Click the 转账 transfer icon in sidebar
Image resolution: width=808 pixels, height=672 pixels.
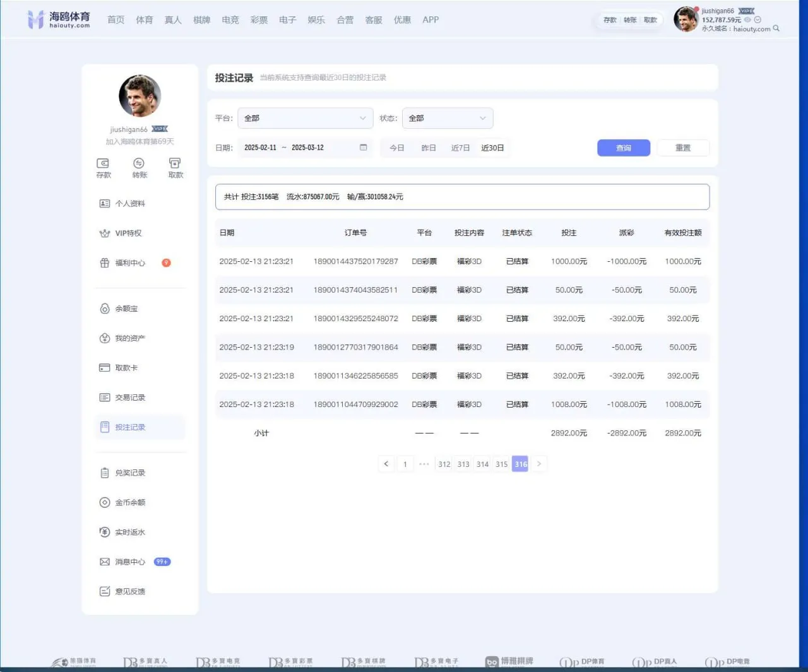(x=139, y=163)
